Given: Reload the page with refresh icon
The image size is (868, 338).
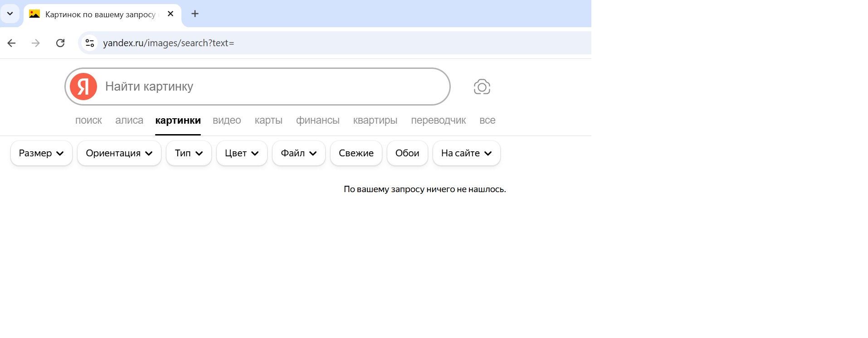Looking at the screenshot, I should coord(60,43).
